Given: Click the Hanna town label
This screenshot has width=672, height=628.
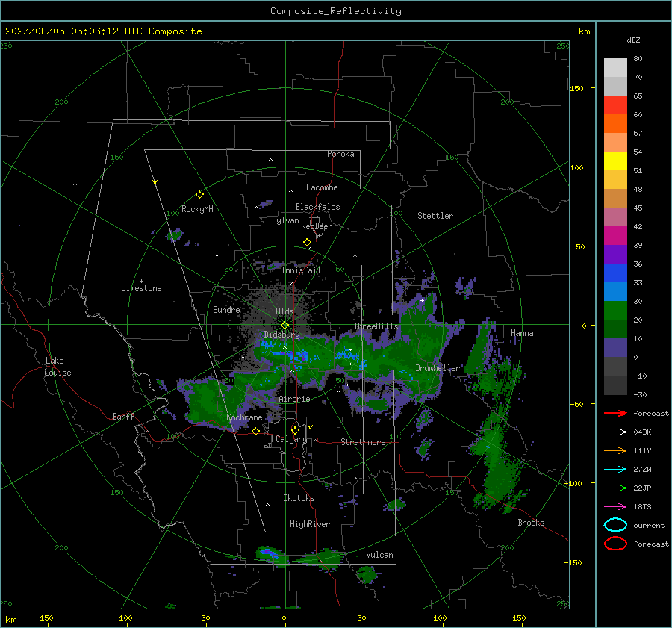Looking at the screenshot, I should [x=522, y=333].
